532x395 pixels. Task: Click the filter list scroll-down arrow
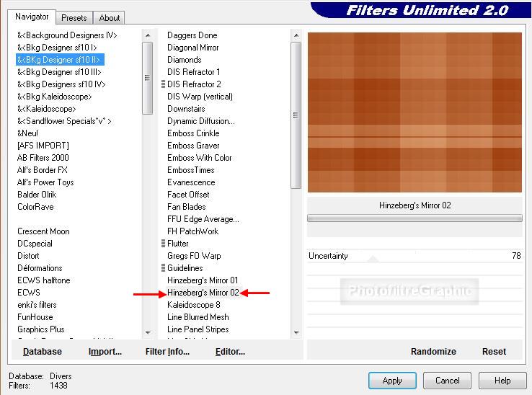pyautogui.click(x=296, y=333)
